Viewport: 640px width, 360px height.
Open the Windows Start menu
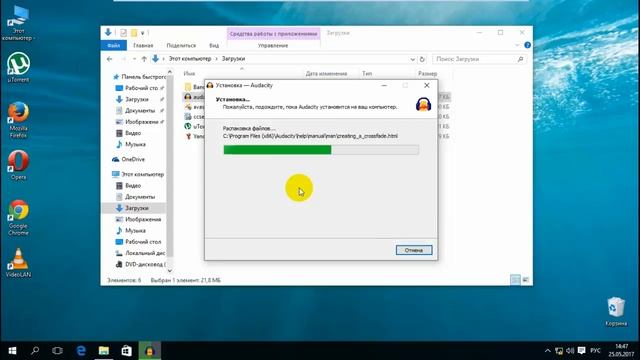point(12,351)
